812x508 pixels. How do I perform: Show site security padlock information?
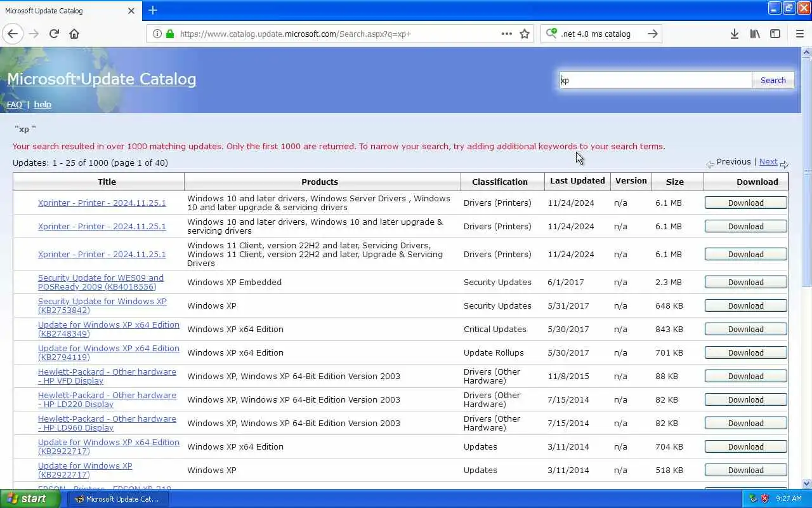[x=169, y=34]
